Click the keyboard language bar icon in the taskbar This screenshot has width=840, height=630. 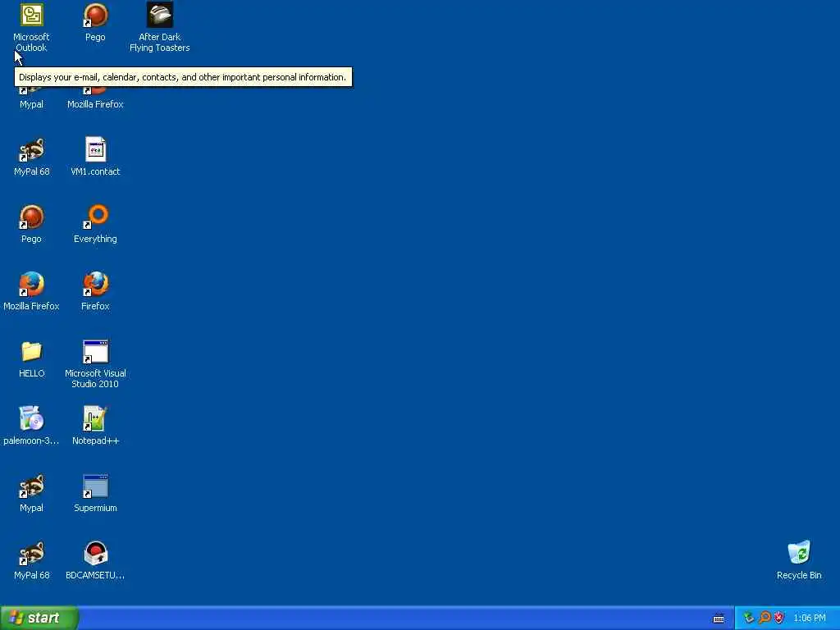(719, 619)
